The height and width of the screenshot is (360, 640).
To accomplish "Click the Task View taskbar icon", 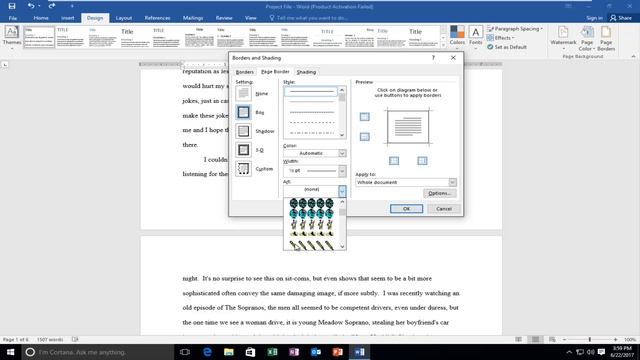I will [185, 352].
